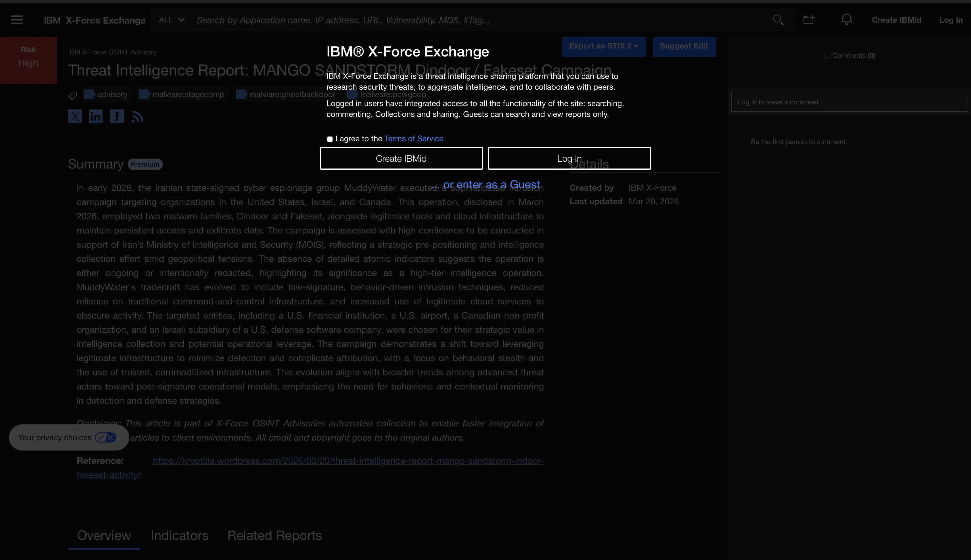Open the Terms of Service link
This screenshot has width=971, height=560.
414,138
